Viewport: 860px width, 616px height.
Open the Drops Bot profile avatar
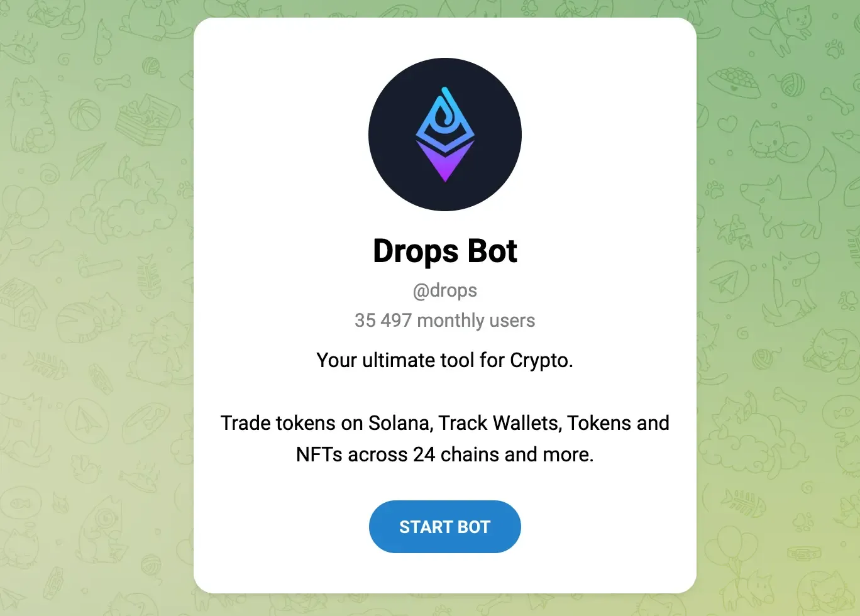[445, 135]
